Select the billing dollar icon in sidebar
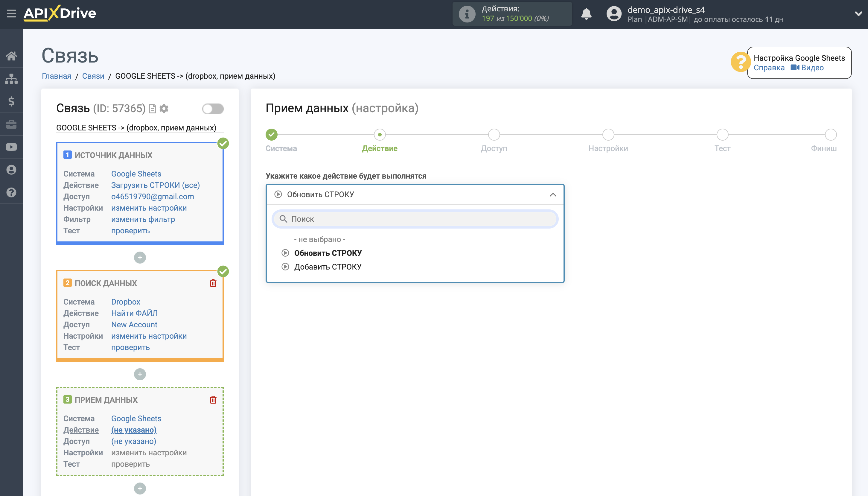This screenshot has width=868, height=496. click(11, 101)
